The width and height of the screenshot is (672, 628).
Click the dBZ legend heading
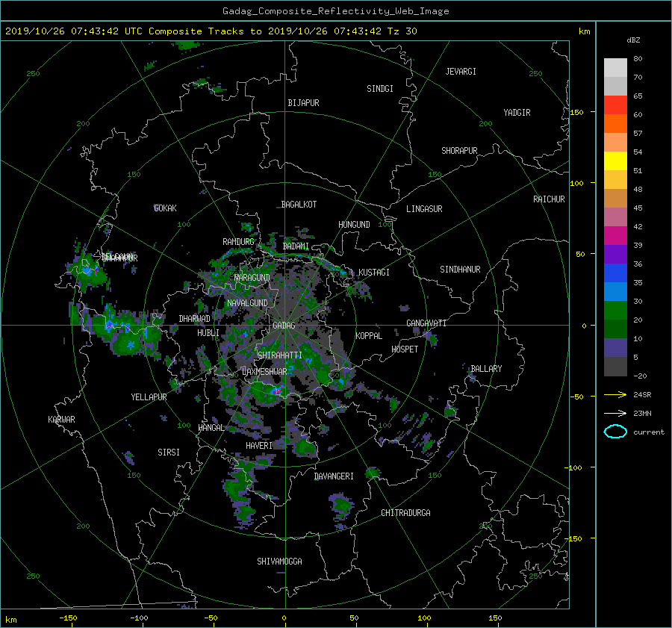(x=633, y=40)
